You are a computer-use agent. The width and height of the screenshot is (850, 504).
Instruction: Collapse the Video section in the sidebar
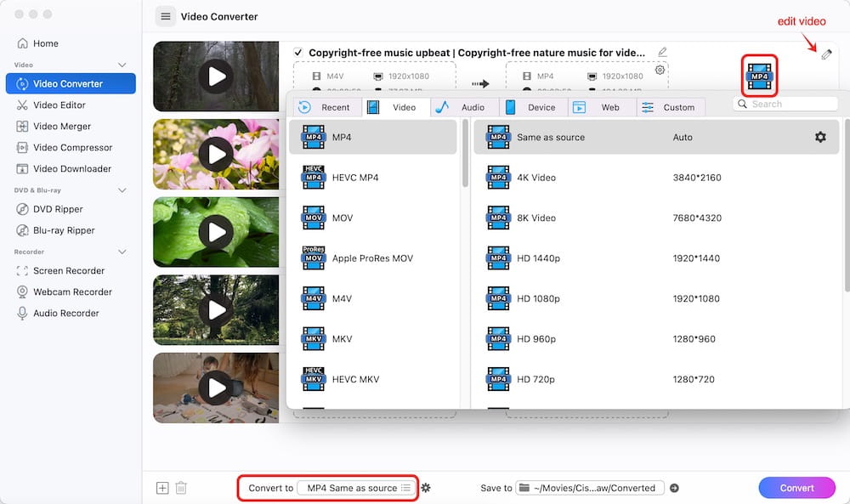point(122,65)
